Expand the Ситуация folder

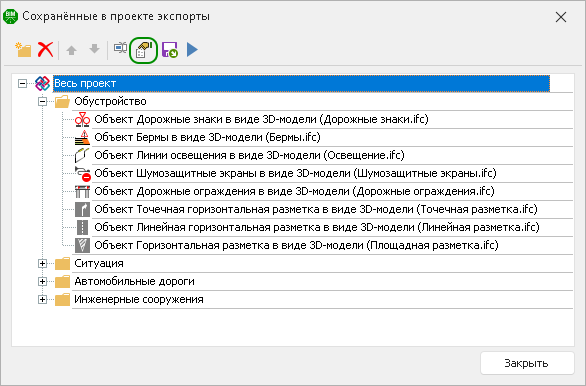point(43,263)
